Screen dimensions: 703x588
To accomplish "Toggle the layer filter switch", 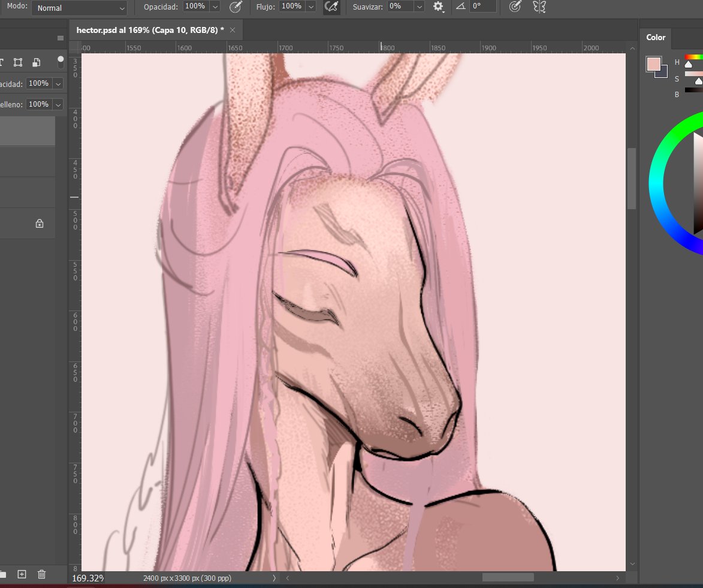I will tap(61, 62).
